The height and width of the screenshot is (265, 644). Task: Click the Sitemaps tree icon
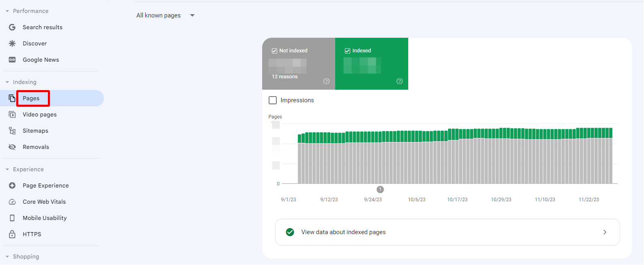(x=12, y=131)
